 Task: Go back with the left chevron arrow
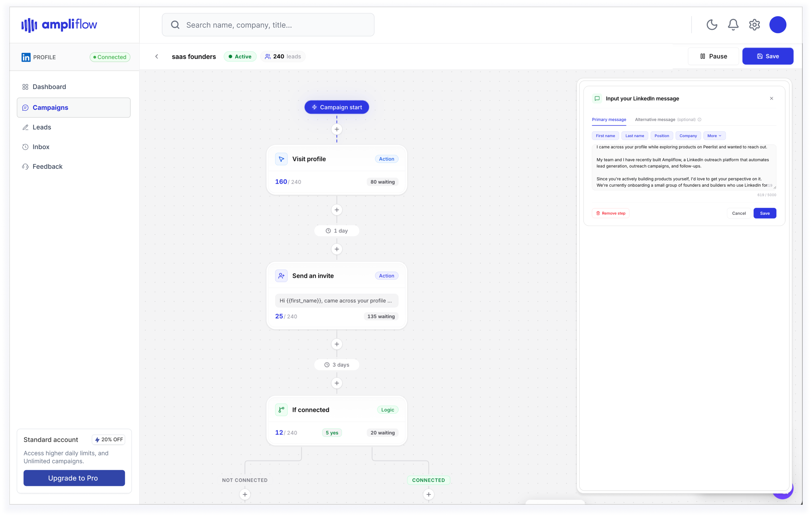point(157,57)
